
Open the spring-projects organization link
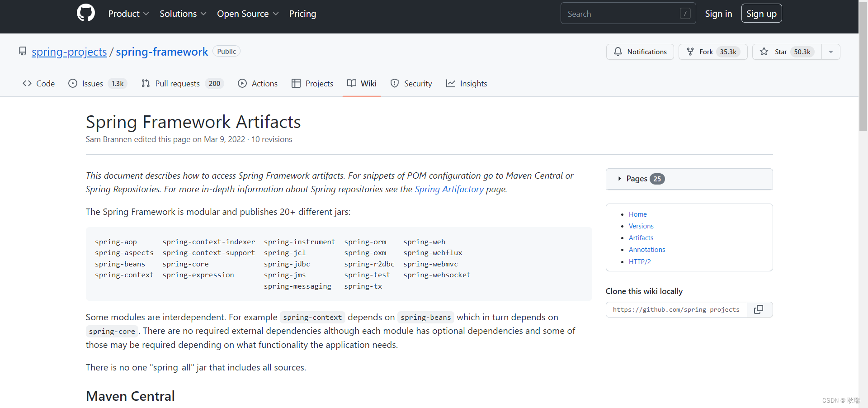pyautogui.click(x=69, y=52)
